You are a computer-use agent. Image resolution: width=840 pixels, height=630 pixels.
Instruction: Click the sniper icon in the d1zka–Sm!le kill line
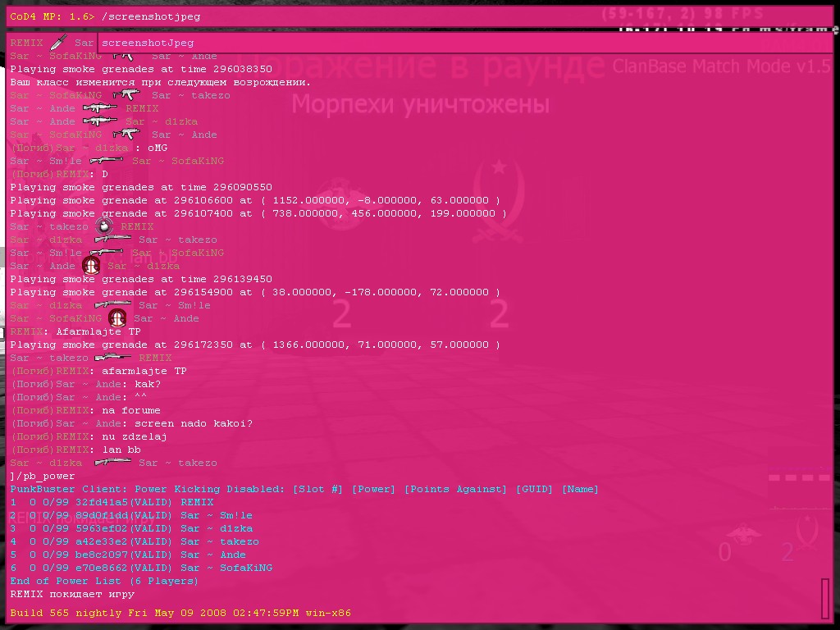pyautogui.click(x=112, y=305)
